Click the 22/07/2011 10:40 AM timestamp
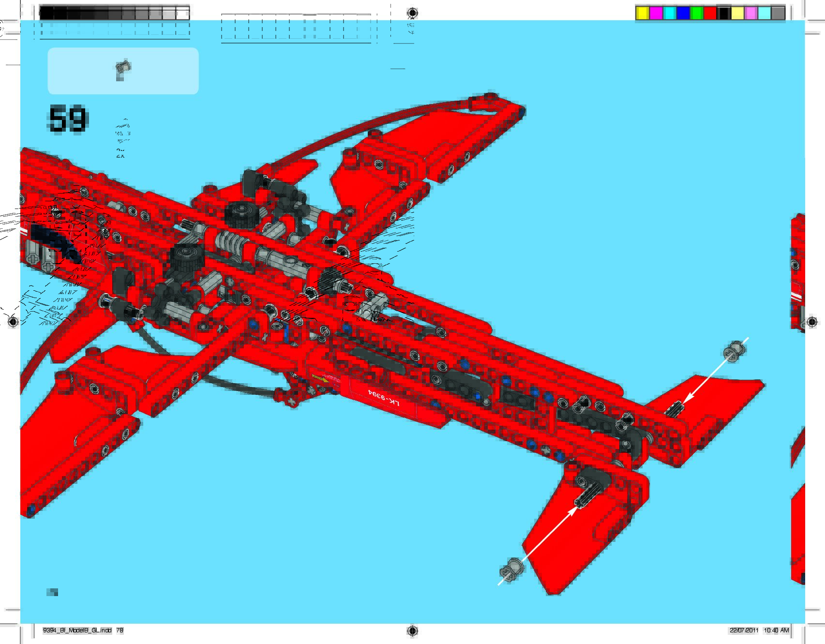The image size is (825, 644). [759, 630]
